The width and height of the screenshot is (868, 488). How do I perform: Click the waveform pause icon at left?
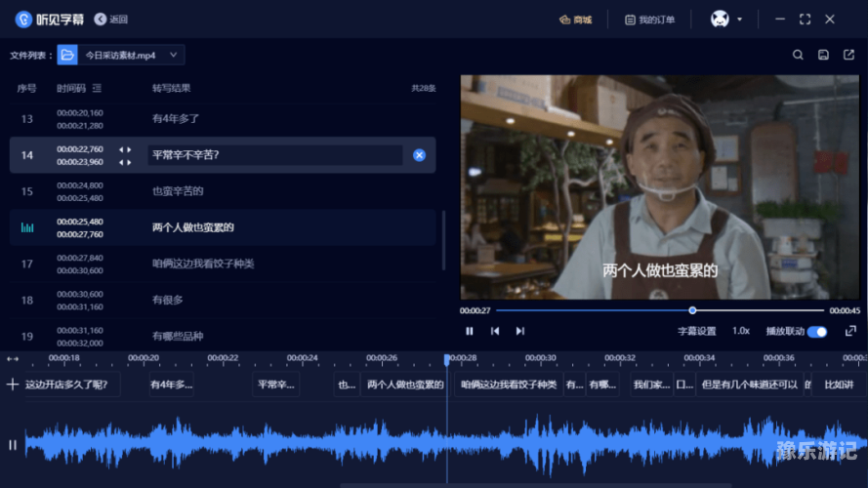pos(12,445)
